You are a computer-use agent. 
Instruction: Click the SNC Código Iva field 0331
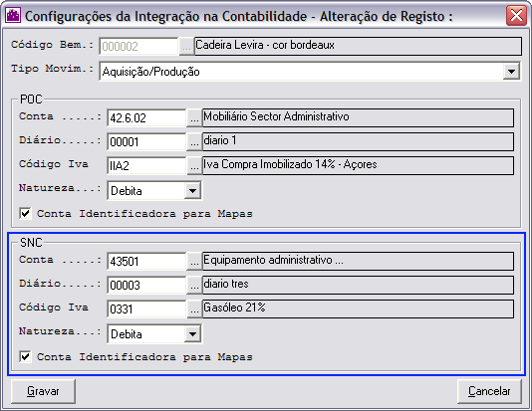pos(146,309)
